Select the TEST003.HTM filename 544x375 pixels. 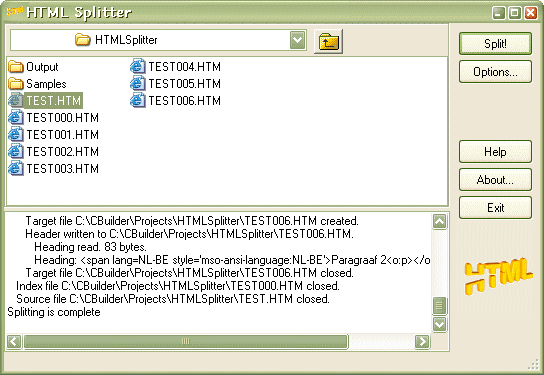62,169
